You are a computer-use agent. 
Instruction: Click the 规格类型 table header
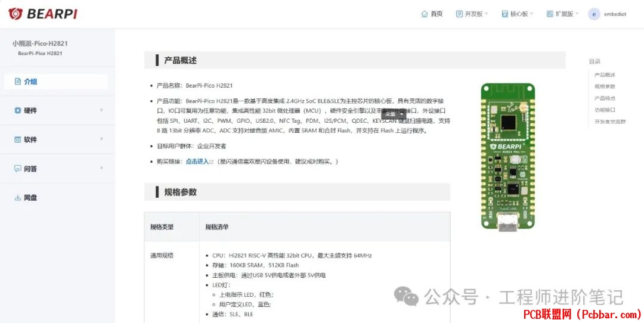(162, 227)
